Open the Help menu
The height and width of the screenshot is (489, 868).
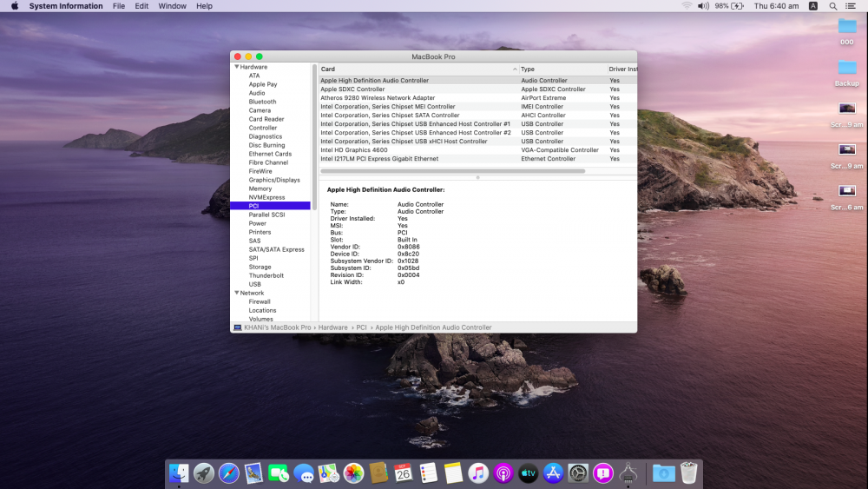[204, 6]
